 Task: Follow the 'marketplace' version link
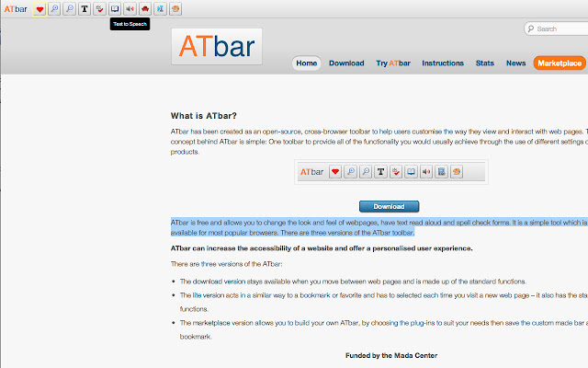tap(211, 323)
